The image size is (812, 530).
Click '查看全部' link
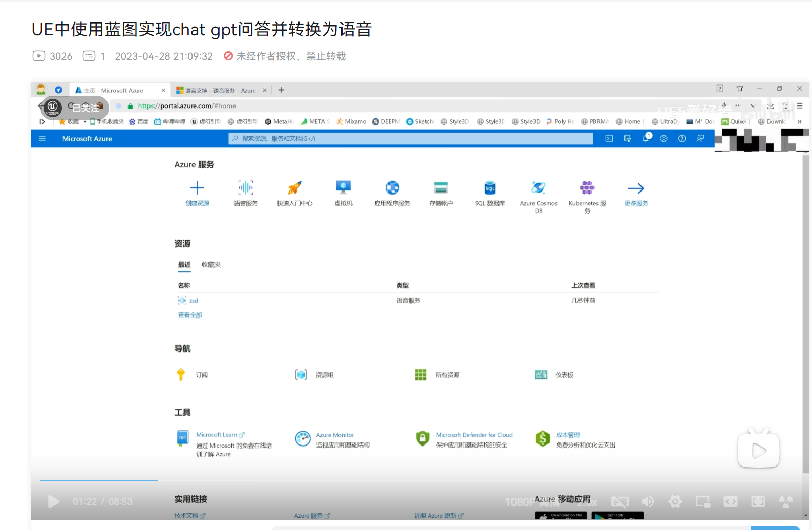coord(190,315)
